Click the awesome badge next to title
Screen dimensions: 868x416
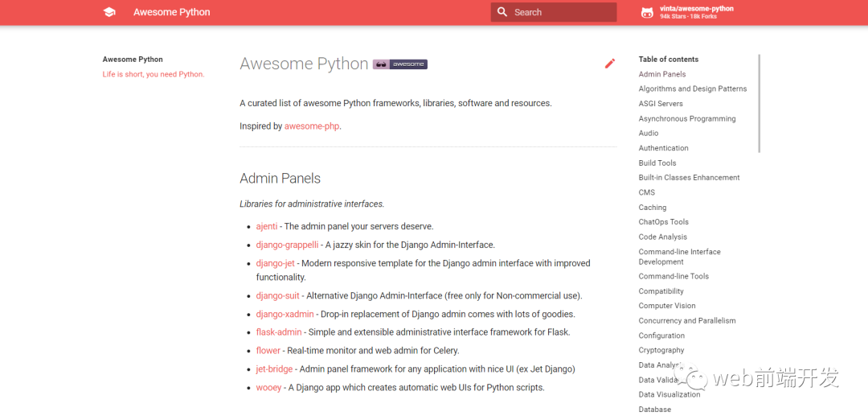coord(399,64)
